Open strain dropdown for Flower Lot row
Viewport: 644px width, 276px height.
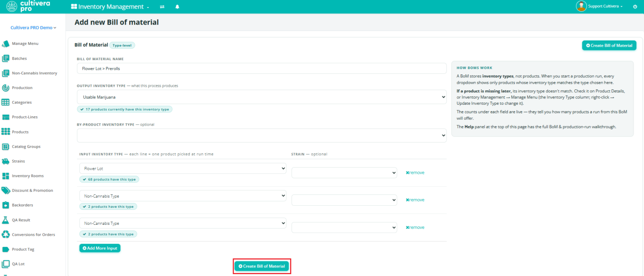coord(344,173)
